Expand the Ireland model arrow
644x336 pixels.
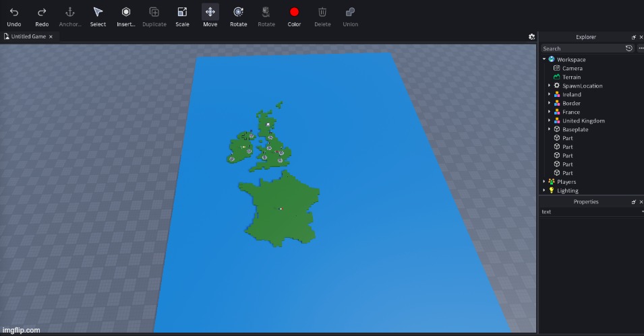tap(550, 95)
